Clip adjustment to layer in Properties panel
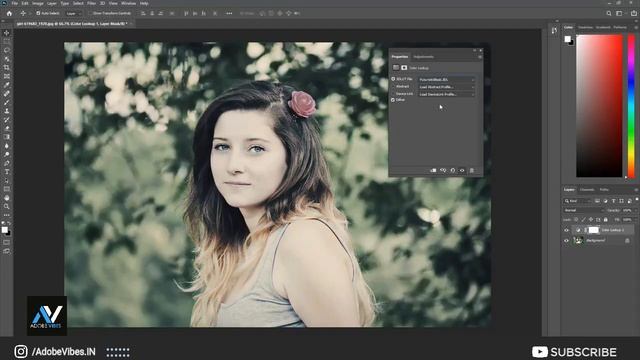 (x=433, y=170)
